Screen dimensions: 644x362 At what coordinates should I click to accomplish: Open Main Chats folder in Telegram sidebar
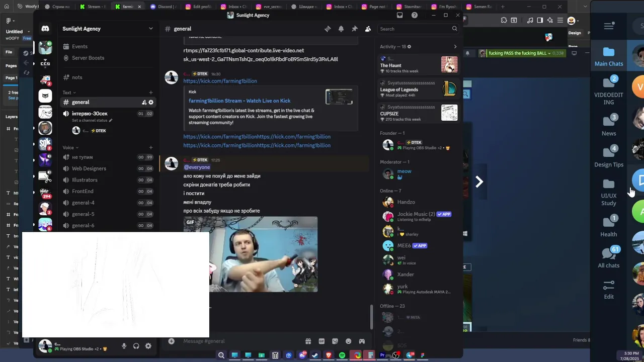pos(609,57)
